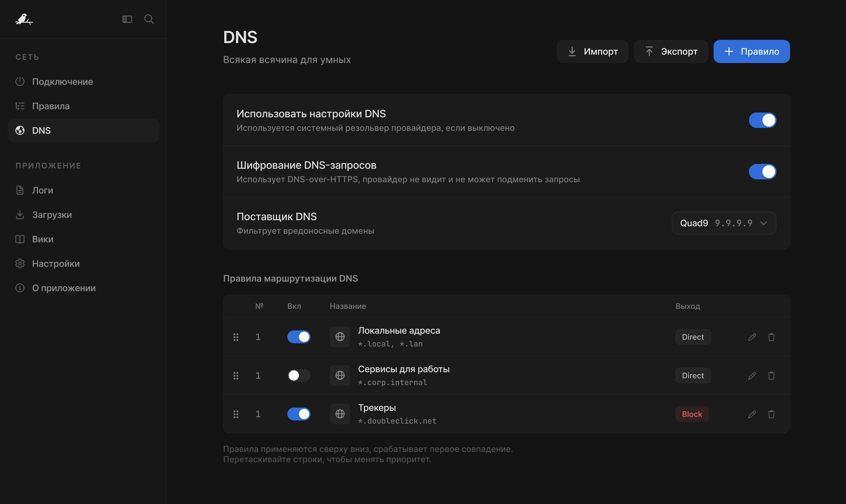
Task: Click the Импорт button
Action: pyautogui.click(x=593, y=51)
